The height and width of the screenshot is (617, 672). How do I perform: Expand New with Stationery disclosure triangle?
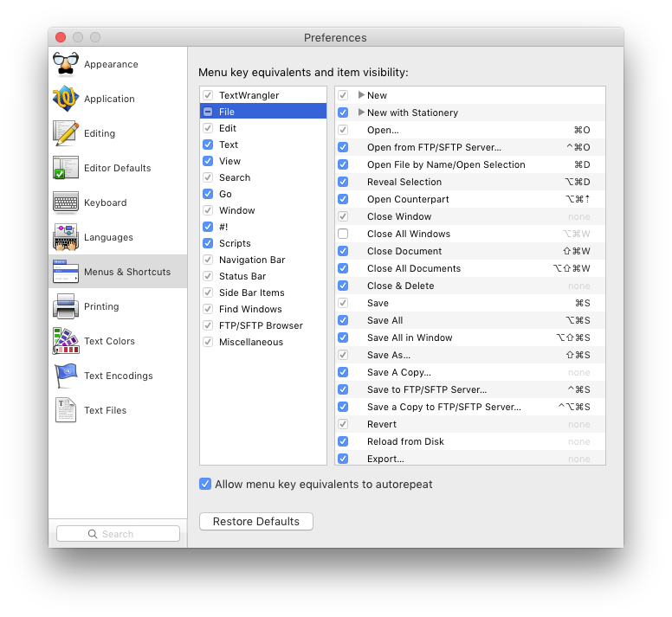[361, 112]
